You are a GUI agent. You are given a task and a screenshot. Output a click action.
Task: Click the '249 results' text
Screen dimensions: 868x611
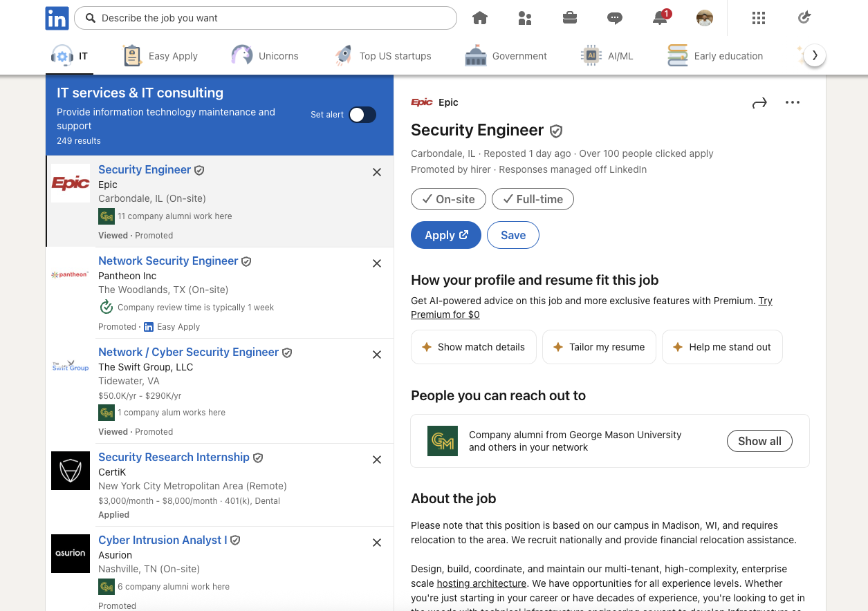[x=79, y=140]
